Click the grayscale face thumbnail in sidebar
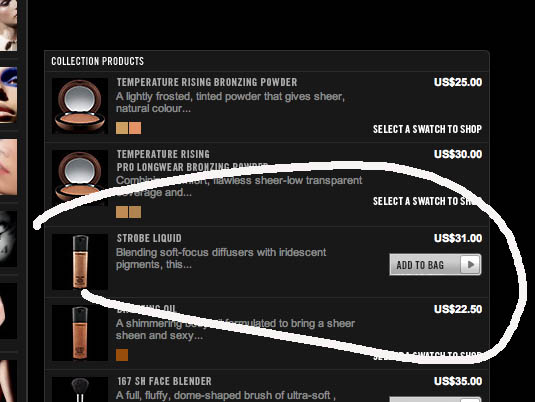This screenshot has height=402, width=535. coord(9,239)
